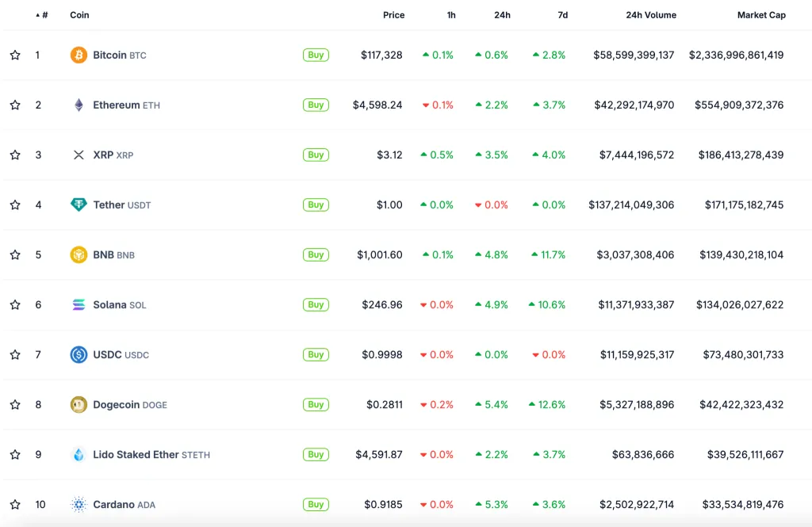812x527 pixels.
Task: Star Bitcoin as a favorite
Action: click(15, 55)
